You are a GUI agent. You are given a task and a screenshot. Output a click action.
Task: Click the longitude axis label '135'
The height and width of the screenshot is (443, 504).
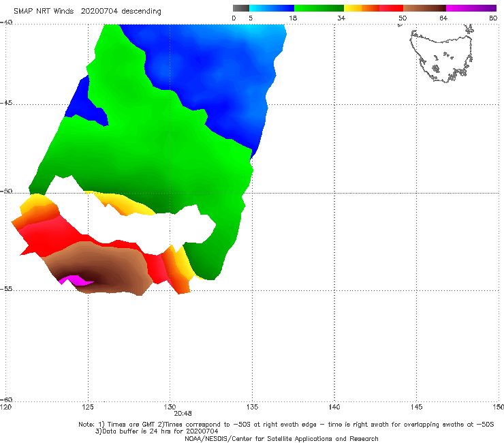tap(252, 408)
